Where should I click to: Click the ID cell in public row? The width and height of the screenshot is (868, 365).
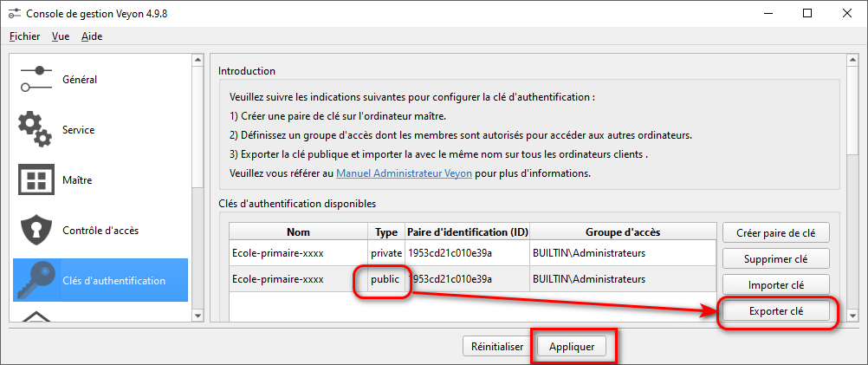click(467, 279)
